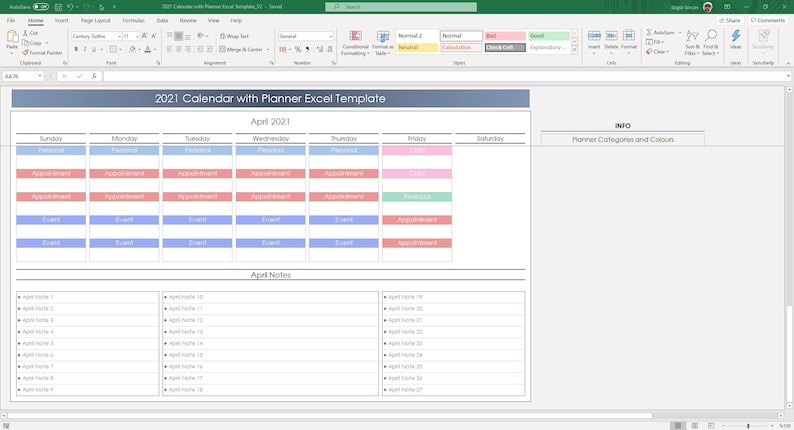The height and width of the screenshot is (430, 794).
Task: Open the Fill Color bucket swatch
Action: click(x=132, y=50)
